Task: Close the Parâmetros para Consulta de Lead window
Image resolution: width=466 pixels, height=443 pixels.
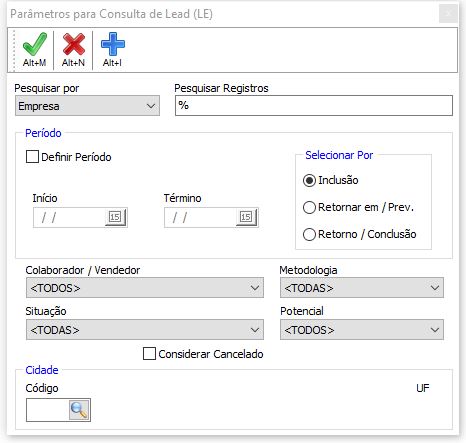Action: point(448,14)
